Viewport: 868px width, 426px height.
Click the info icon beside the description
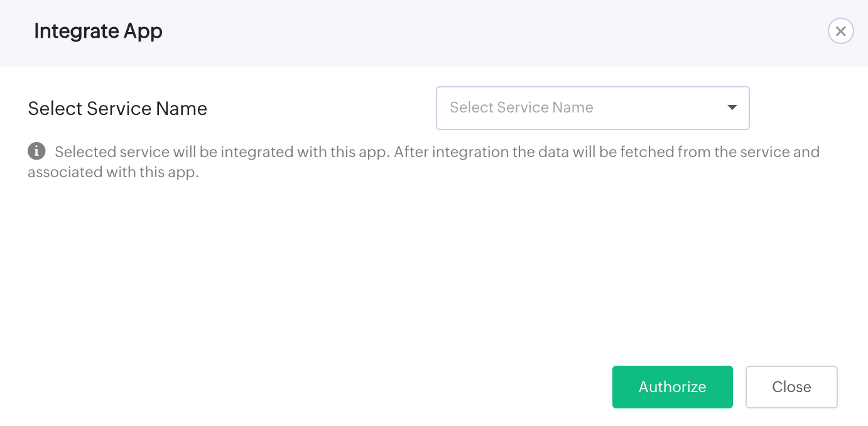point(36,151)
